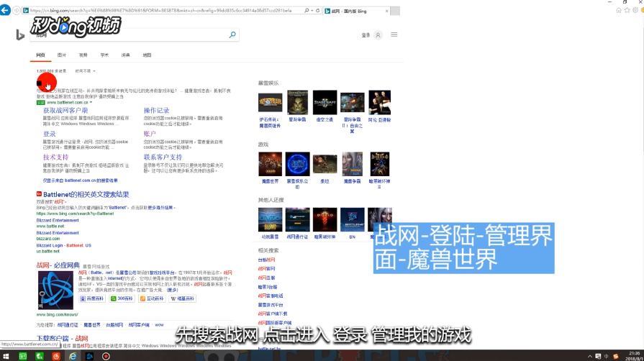This screenshot has width=644, height=361.
Task: Click the refresh icon in address bar
Action: coord(317,11)
